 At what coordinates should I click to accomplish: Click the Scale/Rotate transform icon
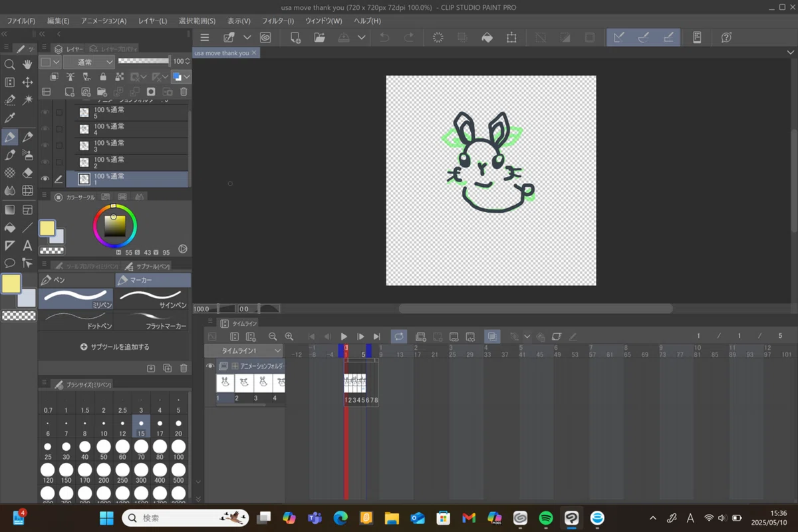point(511,38)
